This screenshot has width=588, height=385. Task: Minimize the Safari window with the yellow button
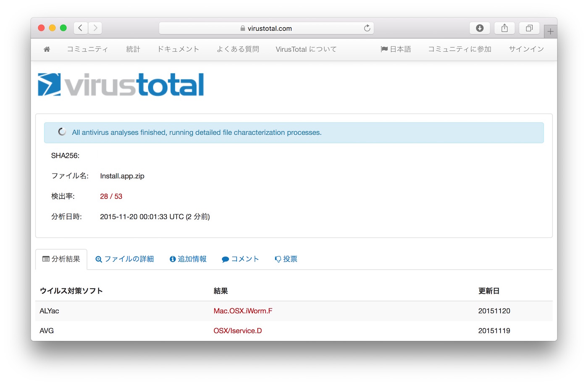[x=52, y=28]
